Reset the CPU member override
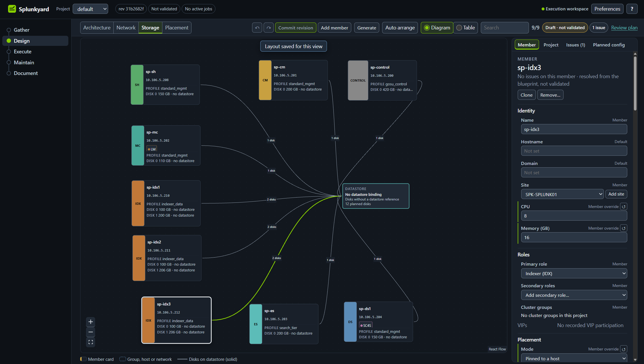This screenshot has height=364, width=644. coord(624,207)
